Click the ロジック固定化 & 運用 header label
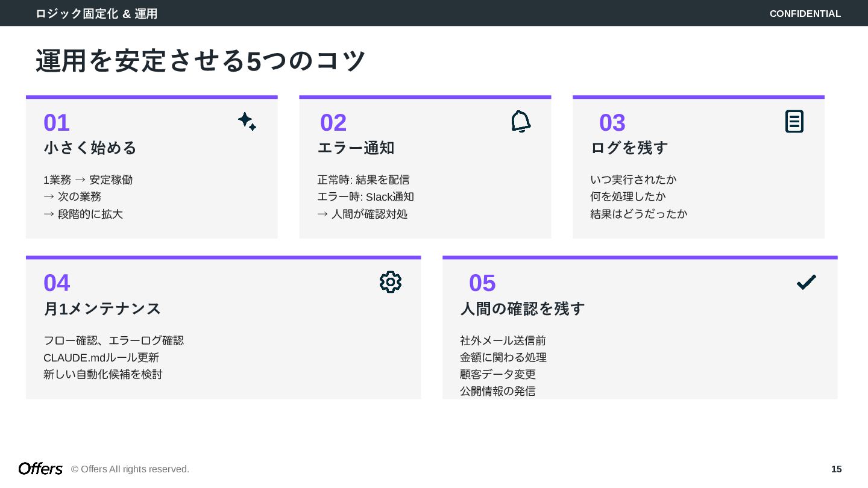The image size is (868, 488). pos(96,13)
